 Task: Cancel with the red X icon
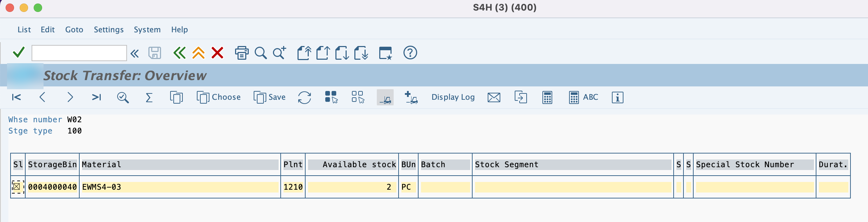[x=218, y=53]
